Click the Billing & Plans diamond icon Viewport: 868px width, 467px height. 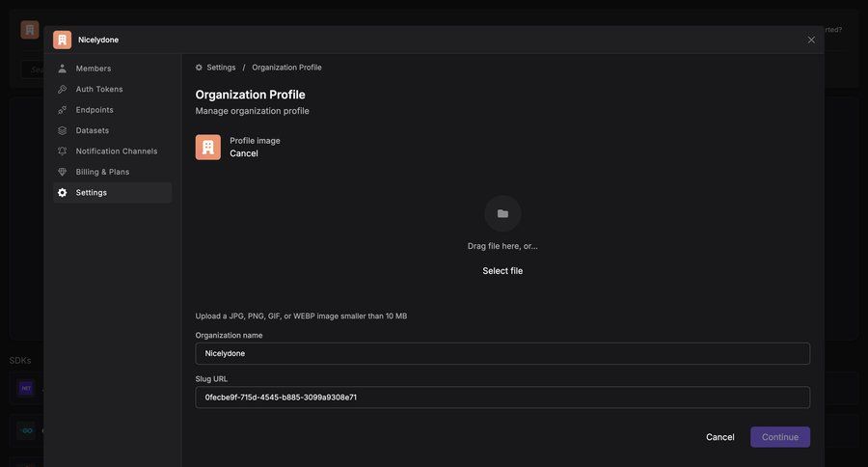click(62, 172)
